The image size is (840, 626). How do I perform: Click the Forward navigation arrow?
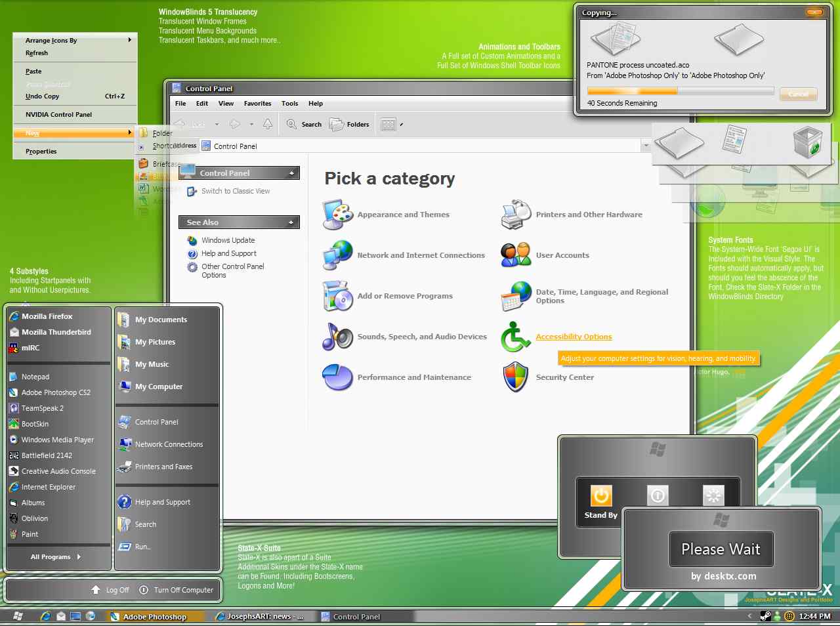point(234,124)
